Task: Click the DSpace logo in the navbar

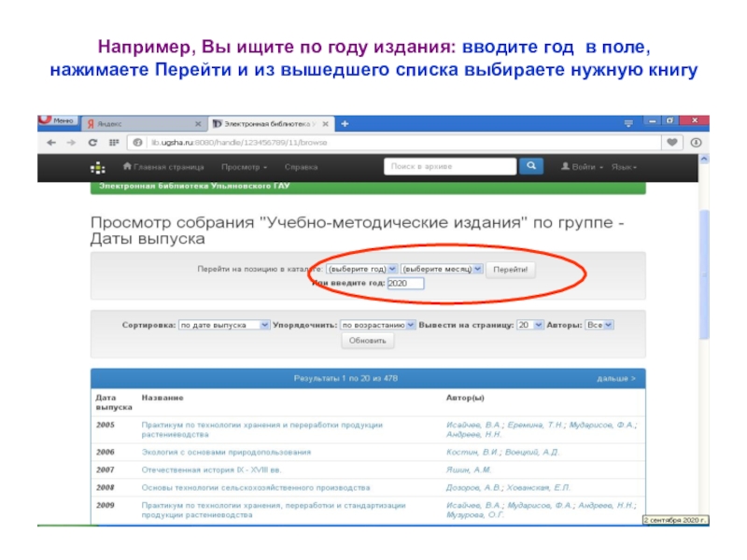Action: point(97,167)
